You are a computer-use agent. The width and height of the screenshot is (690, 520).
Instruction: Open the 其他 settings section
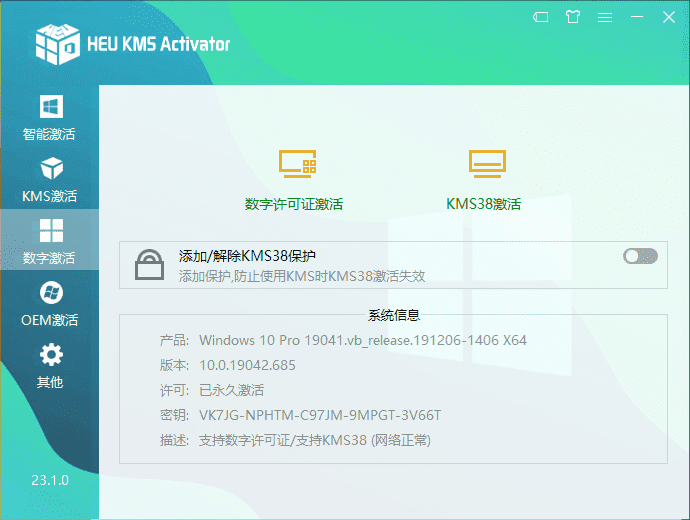49,366
